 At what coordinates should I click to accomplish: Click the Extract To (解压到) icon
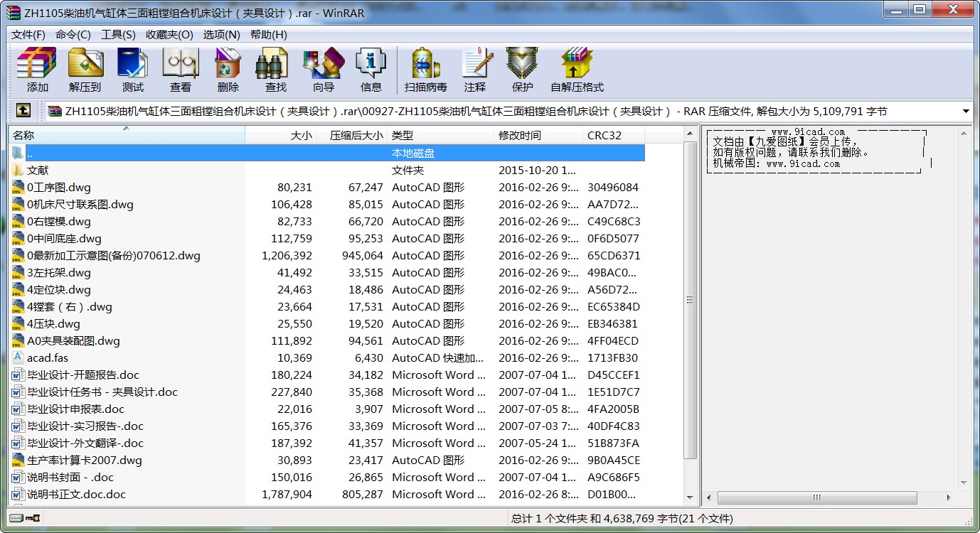point(85,70)
